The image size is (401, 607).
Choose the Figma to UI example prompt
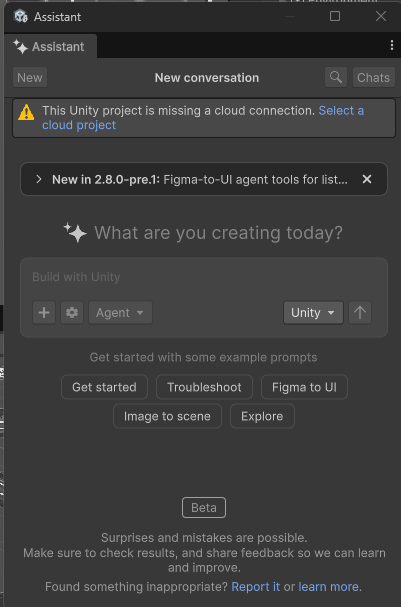(x=304, y=387)
